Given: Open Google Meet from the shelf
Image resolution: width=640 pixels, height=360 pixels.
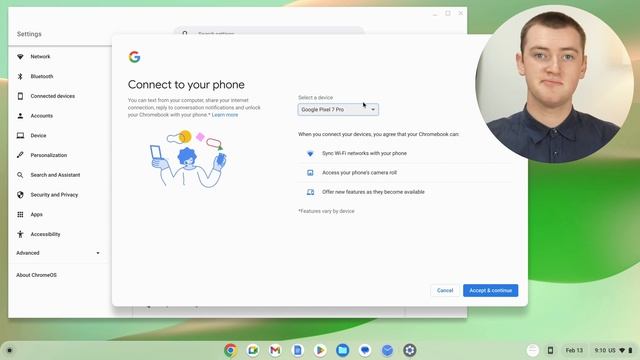Looking at the screenshot, I should 253,350.
